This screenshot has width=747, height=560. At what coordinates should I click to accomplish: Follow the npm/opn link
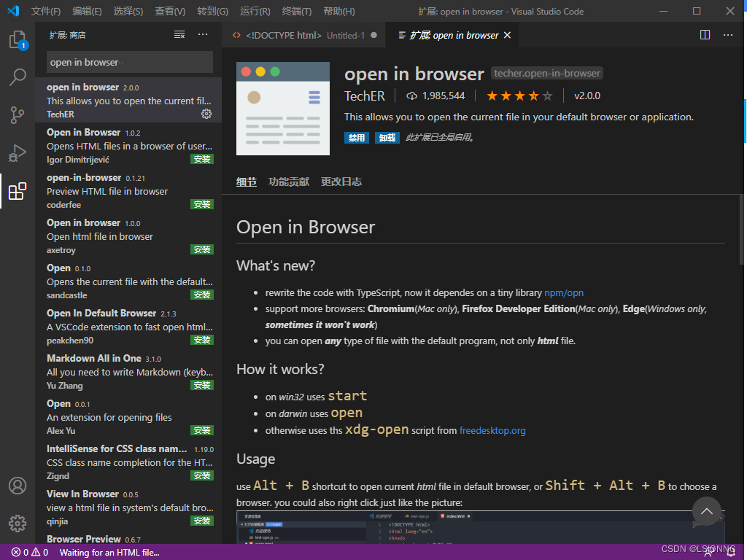(564, 293)
